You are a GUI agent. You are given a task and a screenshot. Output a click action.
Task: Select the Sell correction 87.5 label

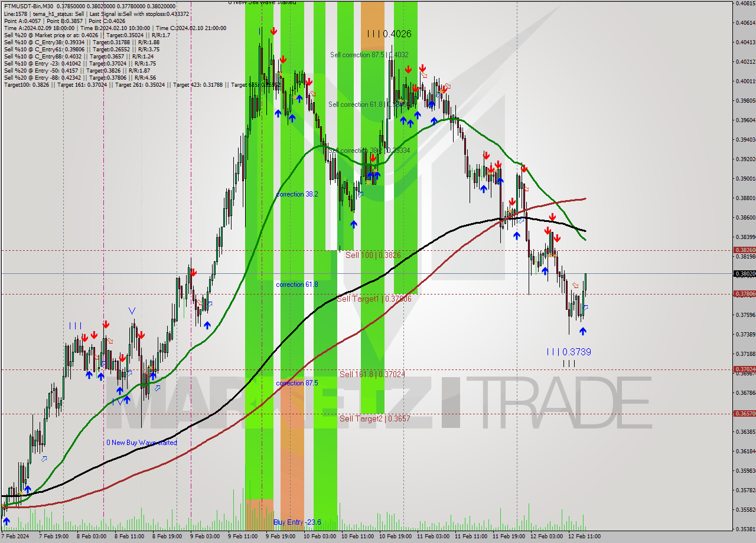(369, 55)
